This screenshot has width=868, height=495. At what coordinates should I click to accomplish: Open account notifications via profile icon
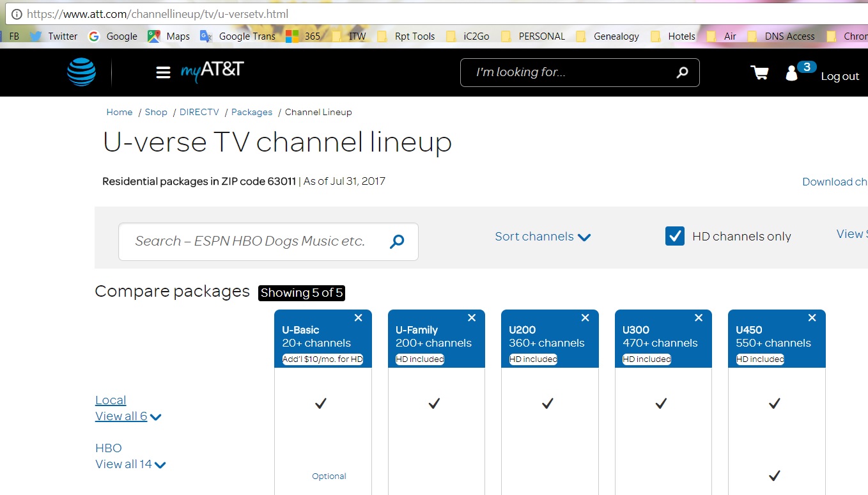pyautogui.click(x=792, y=72)
